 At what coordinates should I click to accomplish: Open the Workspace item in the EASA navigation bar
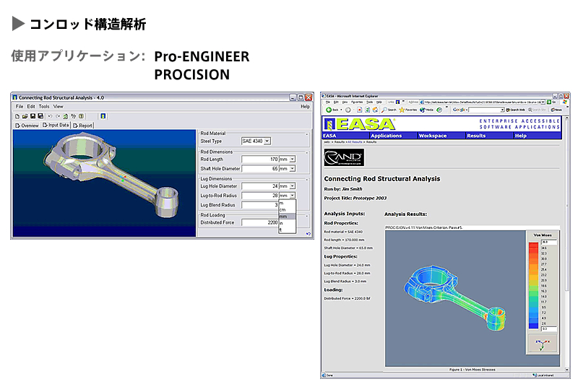click(x=432, y=136)
